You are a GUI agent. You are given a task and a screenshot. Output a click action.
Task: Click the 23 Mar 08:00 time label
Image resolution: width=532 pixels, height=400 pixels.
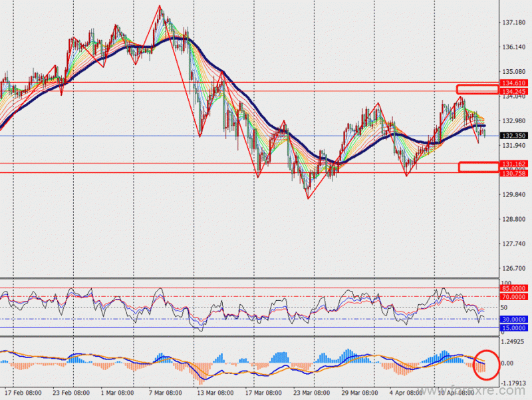pyautogui.click(x=311, y=393)
